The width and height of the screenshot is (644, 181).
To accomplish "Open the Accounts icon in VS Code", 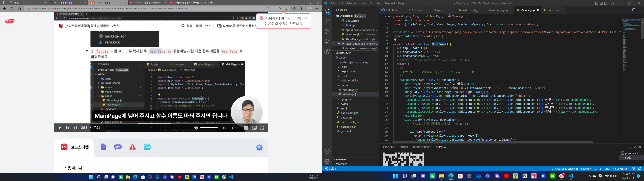I will (x=327, y=152).
